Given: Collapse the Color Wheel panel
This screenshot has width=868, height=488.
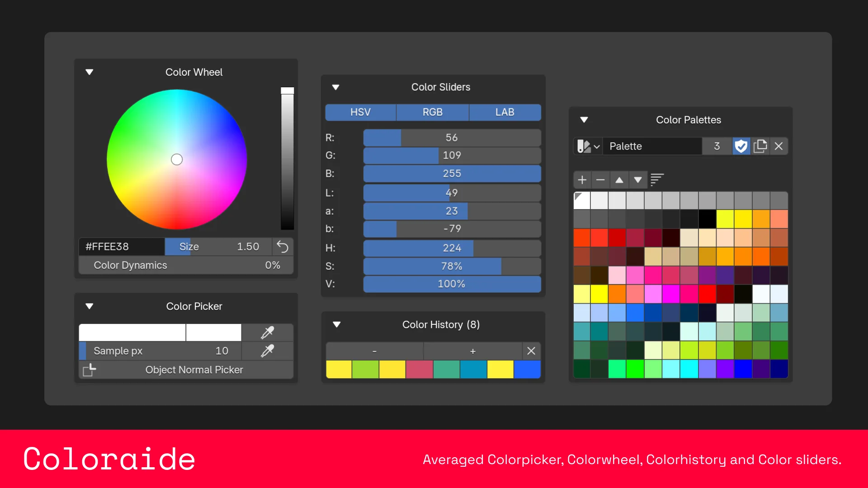Looking at the screenshot, I should pyautogui.click(x=89, y=72).
